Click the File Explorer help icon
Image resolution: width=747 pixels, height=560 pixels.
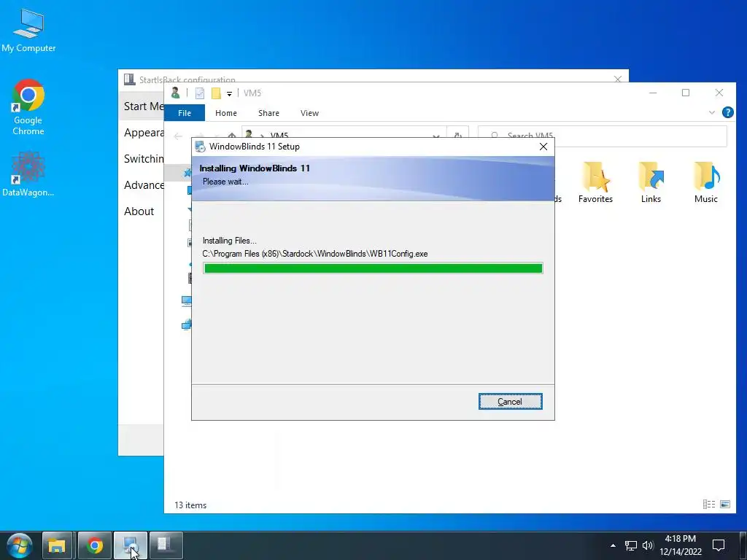tap(727, 112)
